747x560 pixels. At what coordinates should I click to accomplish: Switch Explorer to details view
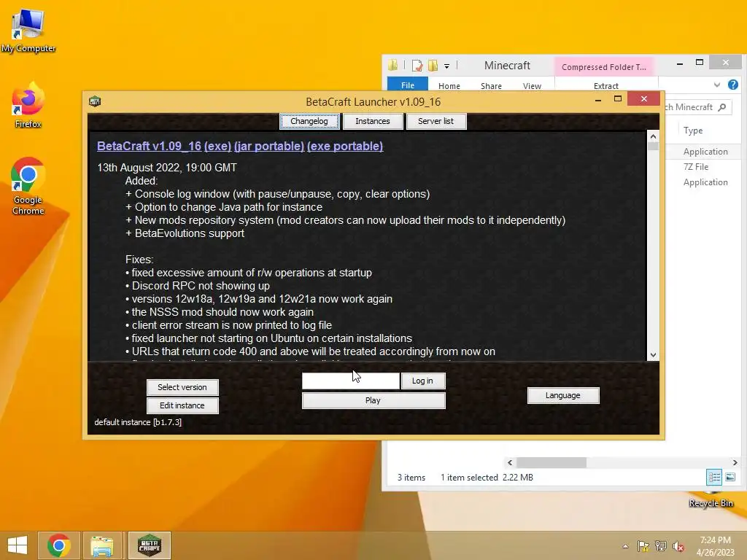pyautogui.click(x=714, y=477)
